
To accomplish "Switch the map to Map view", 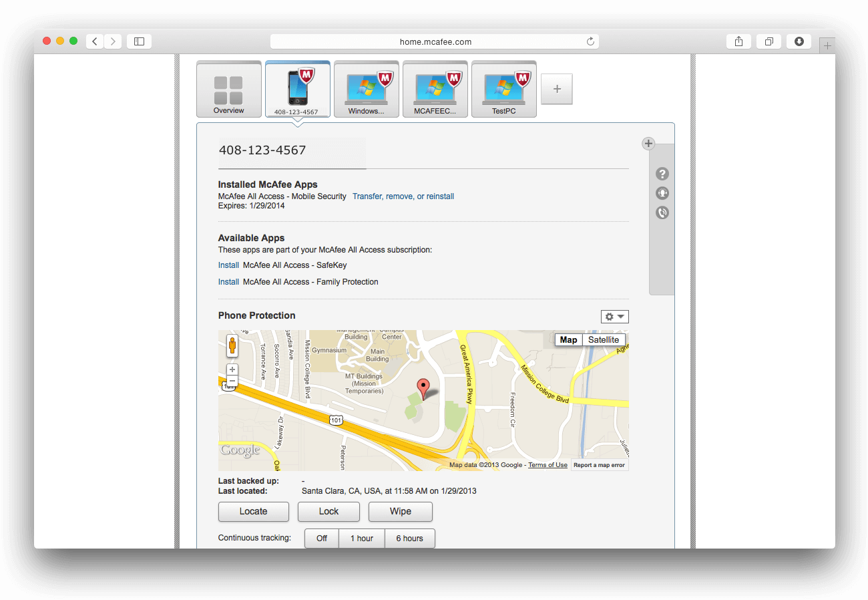I will [569, 339].
